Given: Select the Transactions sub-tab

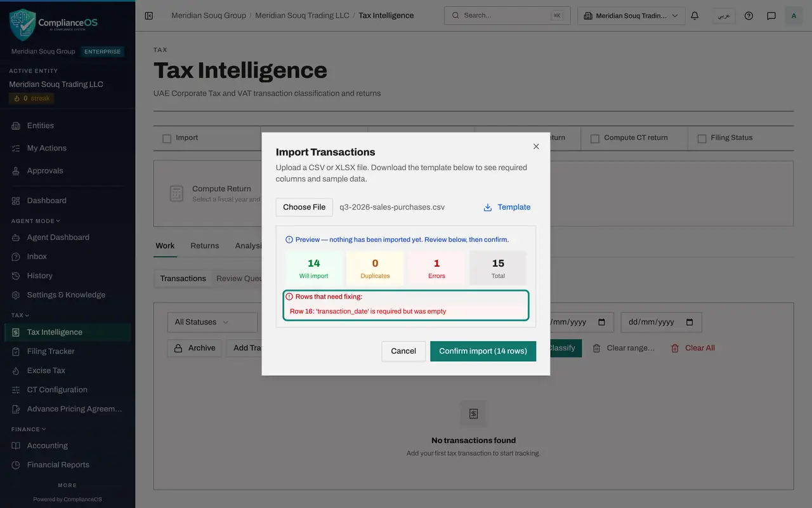Looking at the screenshot, I should click(183, 278).
